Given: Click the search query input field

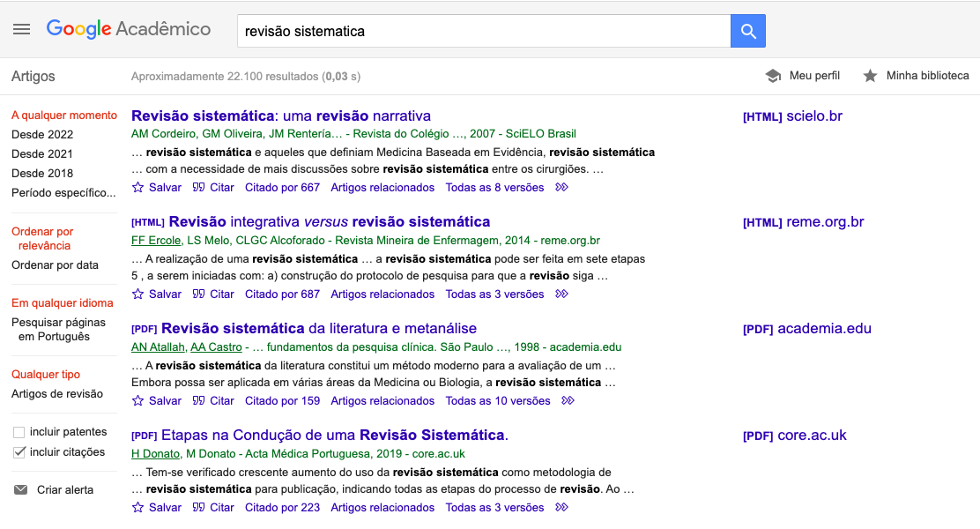Looking at the screenshot, I should (x=483, y=31).
